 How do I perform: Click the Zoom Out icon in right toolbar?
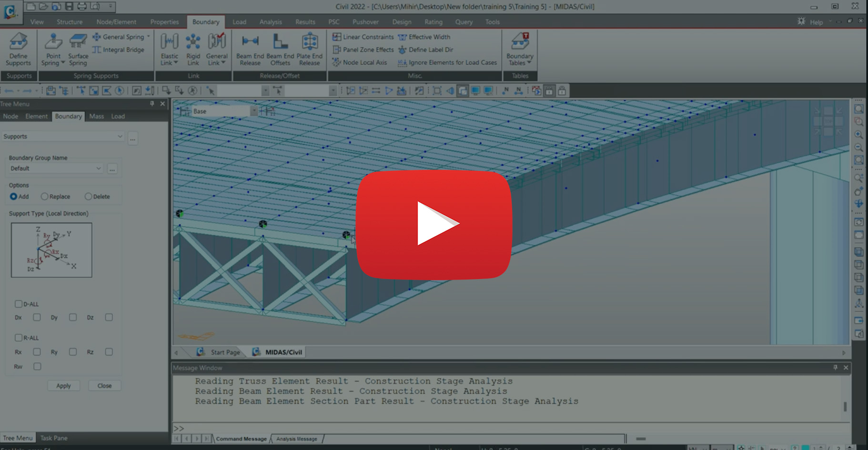pyautogui.click(x=858, y=148)
